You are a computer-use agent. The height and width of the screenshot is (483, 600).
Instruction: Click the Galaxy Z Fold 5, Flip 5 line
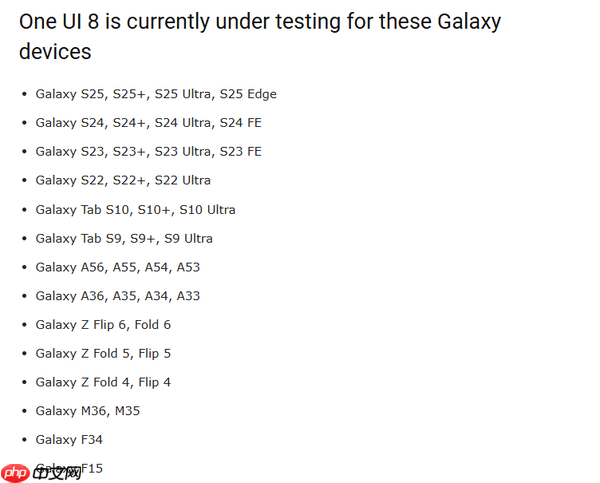(x=103, y=353)
